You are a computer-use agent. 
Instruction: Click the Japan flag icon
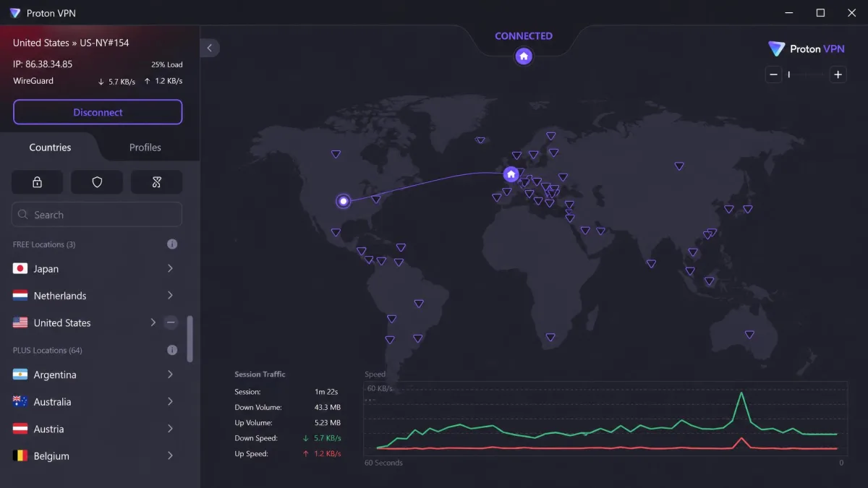20,269
